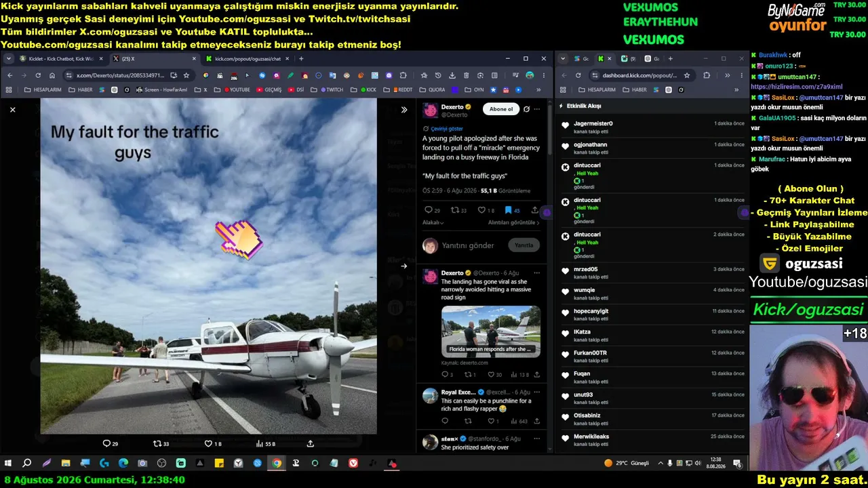Image resolution: width=868 pixels, height=488 pixels.
Task: Close the X image viewer
Action: click(x=12, y=110)
